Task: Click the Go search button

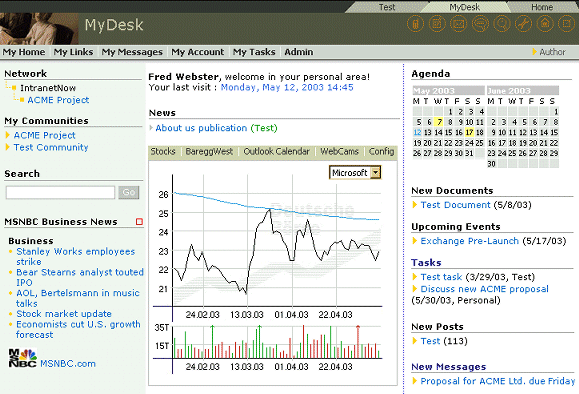Action: tap(129, 192)
